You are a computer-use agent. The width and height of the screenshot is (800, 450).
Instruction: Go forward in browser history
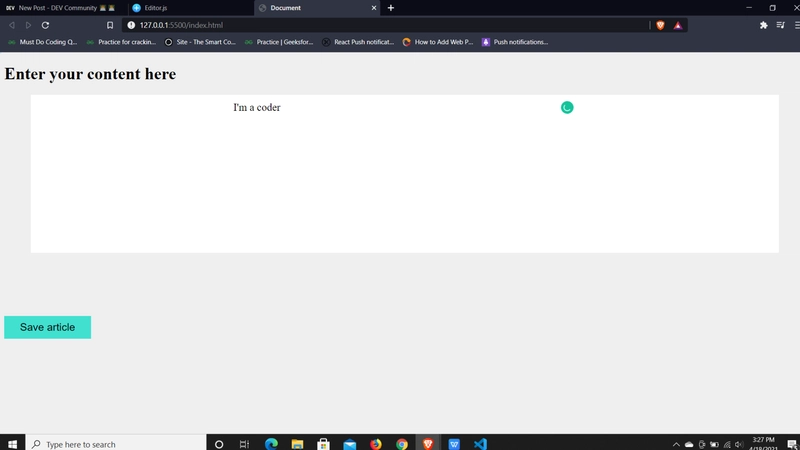coord(28,25)
